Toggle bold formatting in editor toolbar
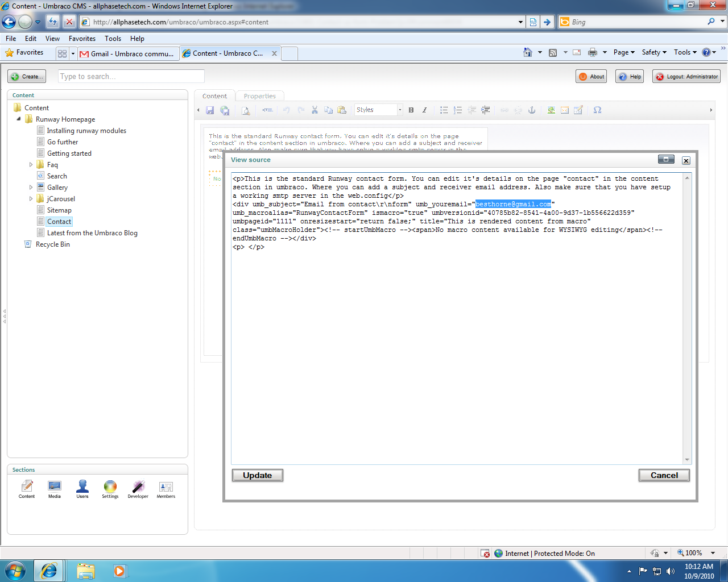This screenshot has width=728, height=582. [411, 110]
